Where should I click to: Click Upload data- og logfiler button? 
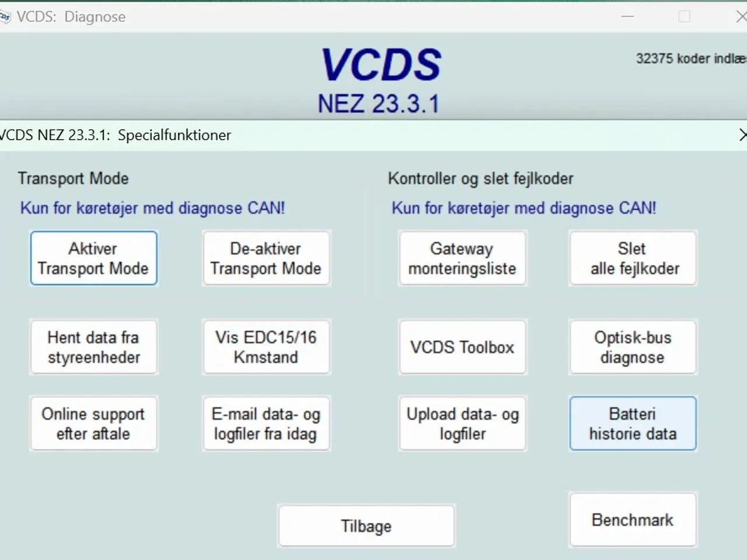[x=462, y=423]
